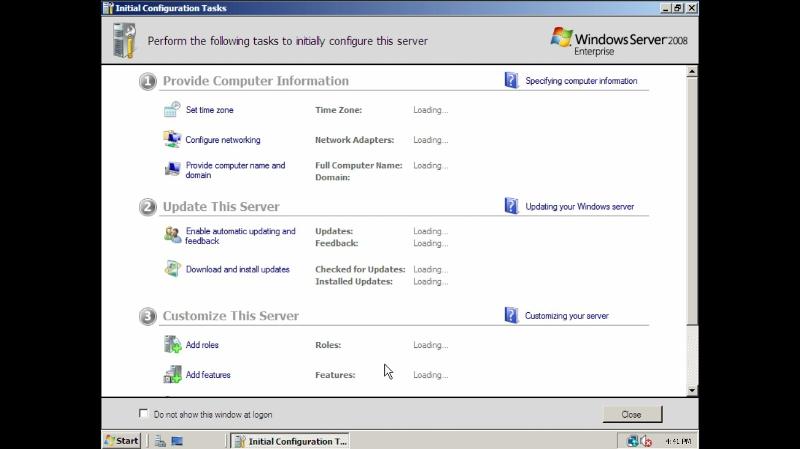The image size is (800, 449).
Task: Open Download and install updates link
Action: (238, 269)
